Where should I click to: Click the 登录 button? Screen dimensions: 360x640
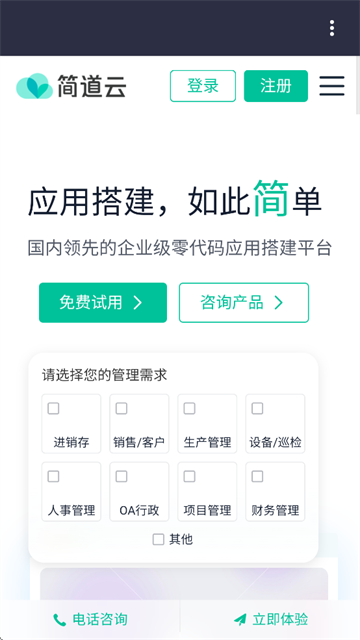[x=203, y=86]
